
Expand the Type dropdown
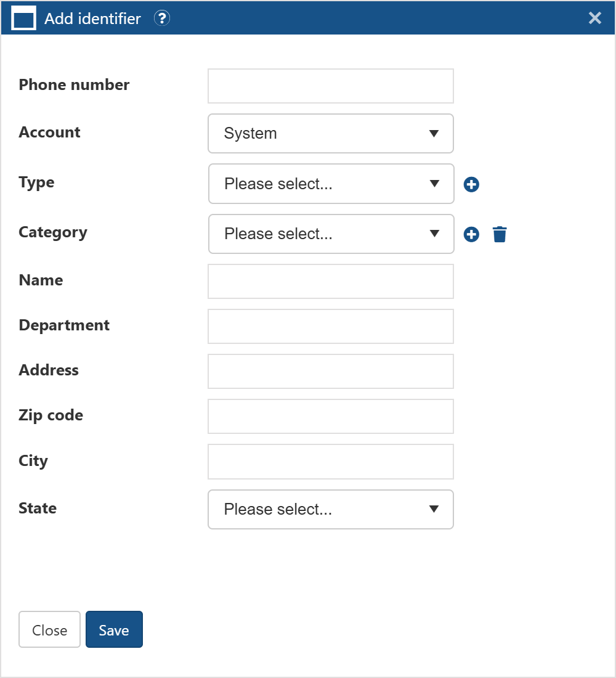tap(331, 184)
